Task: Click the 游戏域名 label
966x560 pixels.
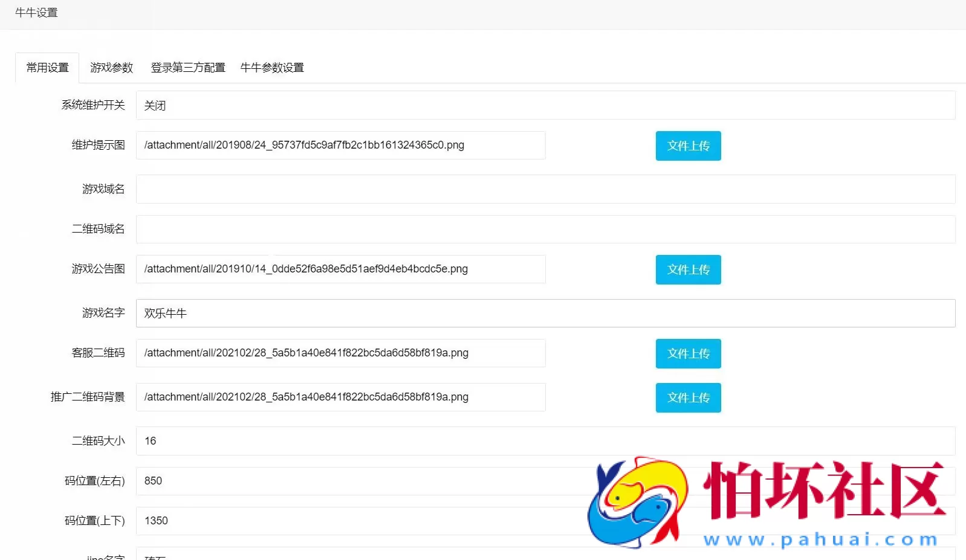Action: [103, 189]
